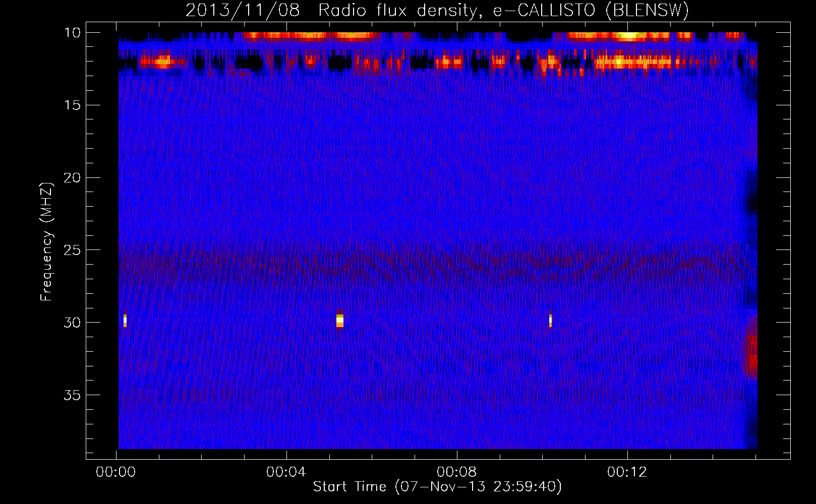Click the '30' frequency tick label
The image size is (816, 504).
(72, 323)
